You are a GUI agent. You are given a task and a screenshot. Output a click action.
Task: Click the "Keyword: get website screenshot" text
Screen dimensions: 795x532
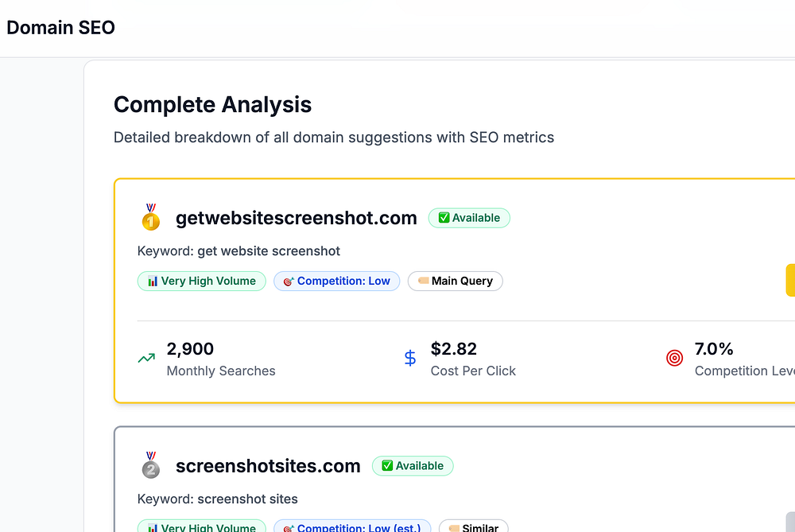(238, 251)
